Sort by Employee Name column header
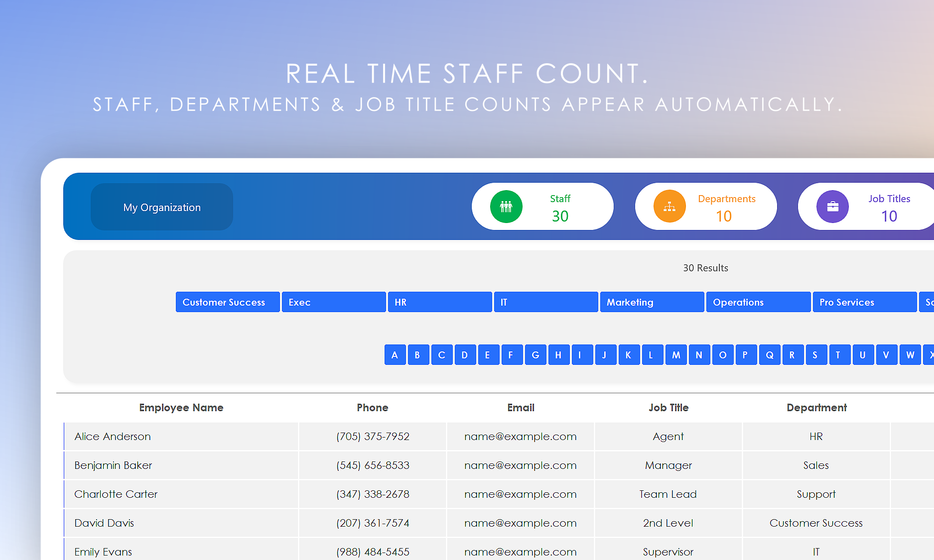This screenshot has height=560, width=934. click(181, 408)
